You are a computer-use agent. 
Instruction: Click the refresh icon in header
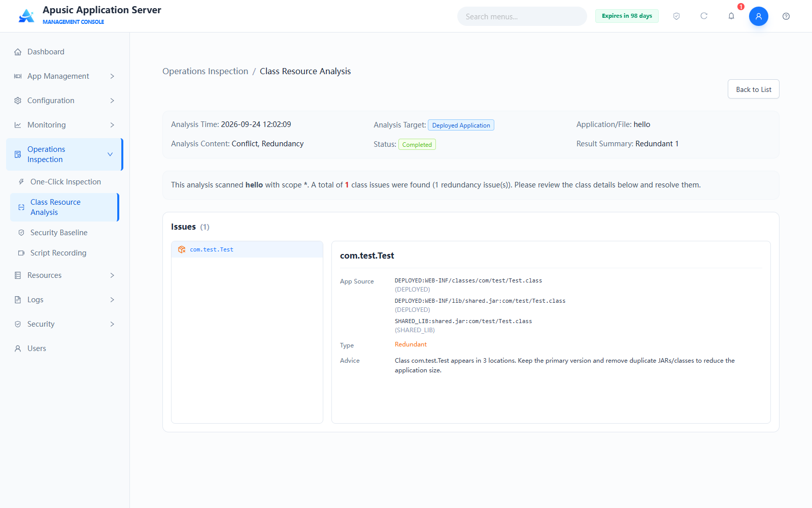(704, 16)
